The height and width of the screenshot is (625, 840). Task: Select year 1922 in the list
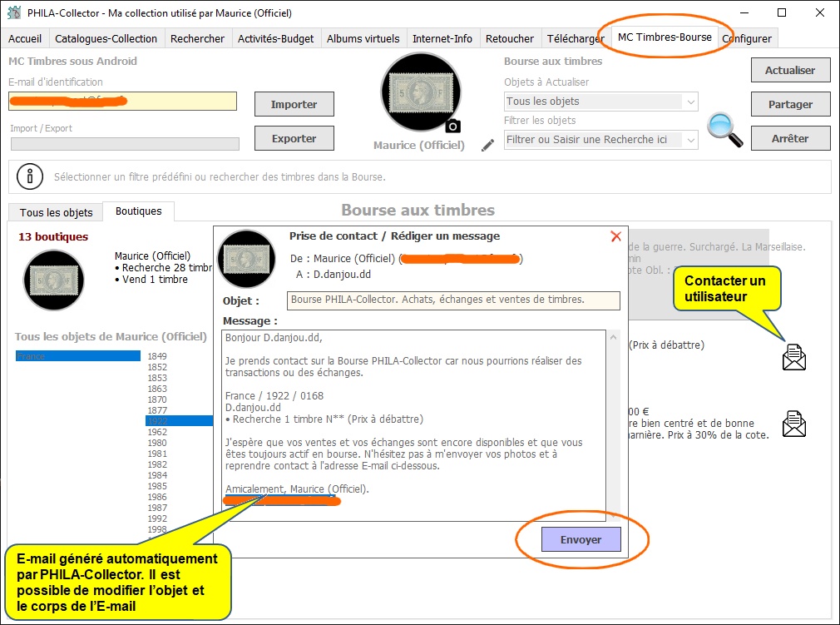pyautogui.click(x=180, y=421)
